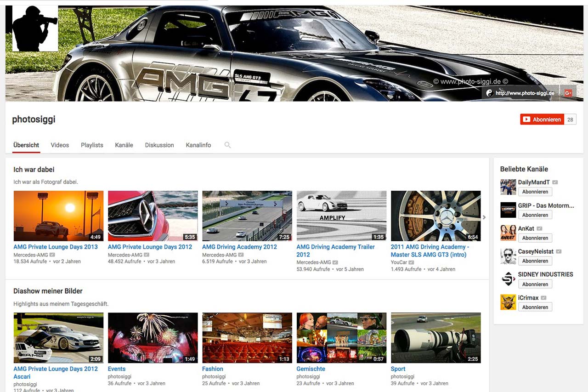
Task: Click the 'photosiggi' channel name heading
Action: [x=34, y=119]
